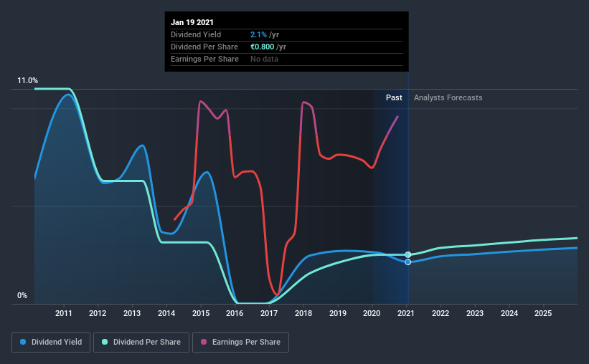Image resolution: width=589 pixels, height=364 pixels.
Task: Click the 2.1% dividend yield value
Action: (x=258, y=34)
